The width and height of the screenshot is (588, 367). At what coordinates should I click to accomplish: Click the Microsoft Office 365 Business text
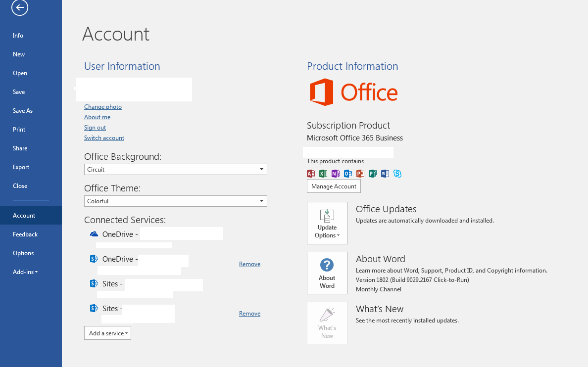coord(355,138)
